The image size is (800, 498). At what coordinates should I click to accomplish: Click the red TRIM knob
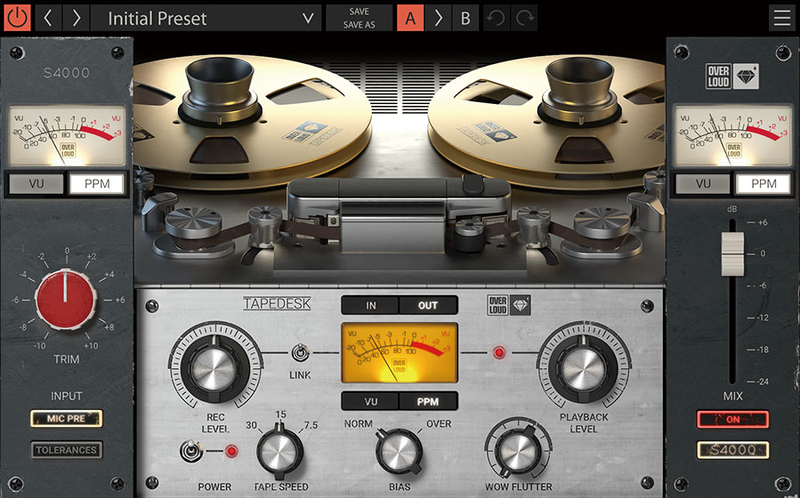pos(66,300)
